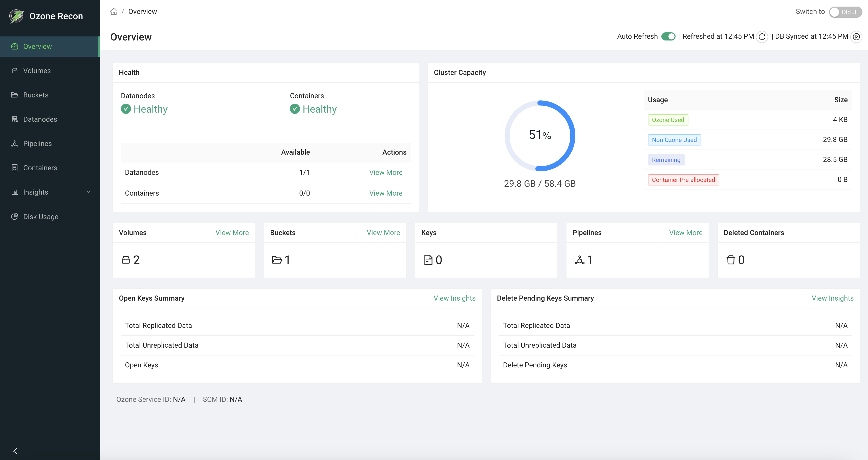The image size is (868, 460).
Task: Select the Pipelines sidebar icon
Action: tap(15, 143)
